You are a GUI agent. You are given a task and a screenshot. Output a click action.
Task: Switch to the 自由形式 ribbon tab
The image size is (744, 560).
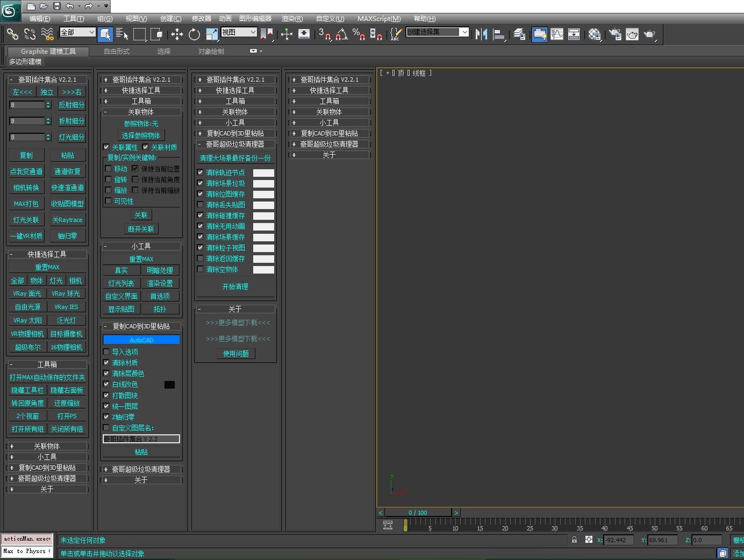(117, 51)
